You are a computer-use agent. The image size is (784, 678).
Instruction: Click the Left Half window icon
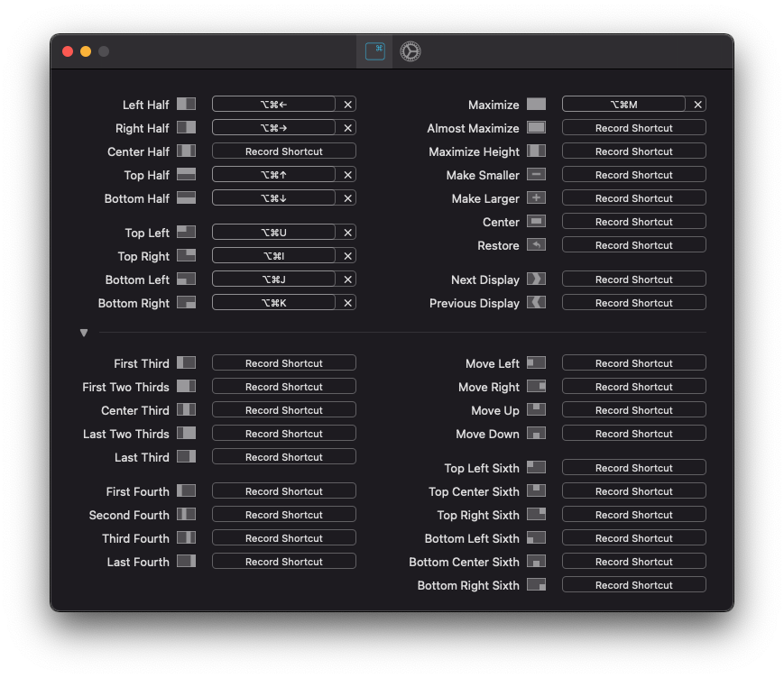tap(186, 105)
